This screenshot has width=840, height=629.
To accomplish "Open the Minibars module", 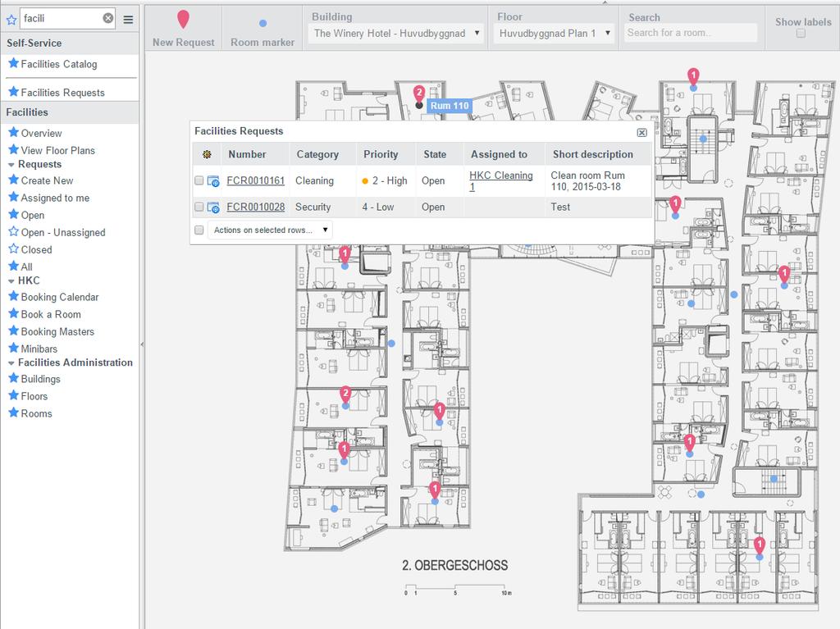I will [39, 349].
